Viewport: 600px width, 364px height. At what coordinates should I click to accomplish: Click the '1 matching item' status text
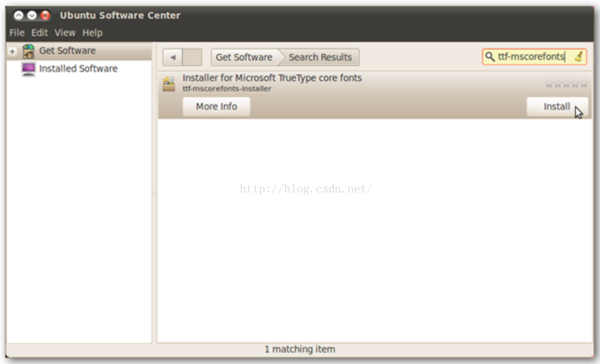pyautogui.click(x=300, y=349)
